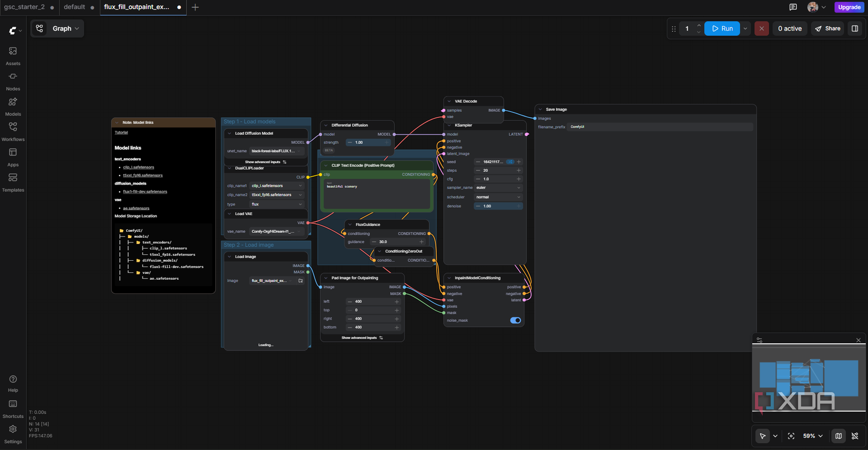Viewport: 868px width, 450px height.
Task: Open the Help menu in sidebar
Action: [13, 383]
